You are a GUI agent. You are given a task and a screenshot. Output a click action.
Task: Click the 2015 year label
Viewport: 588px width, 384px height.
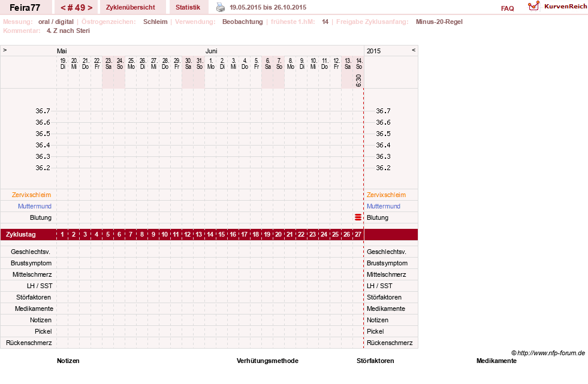[x=373, y=51]
